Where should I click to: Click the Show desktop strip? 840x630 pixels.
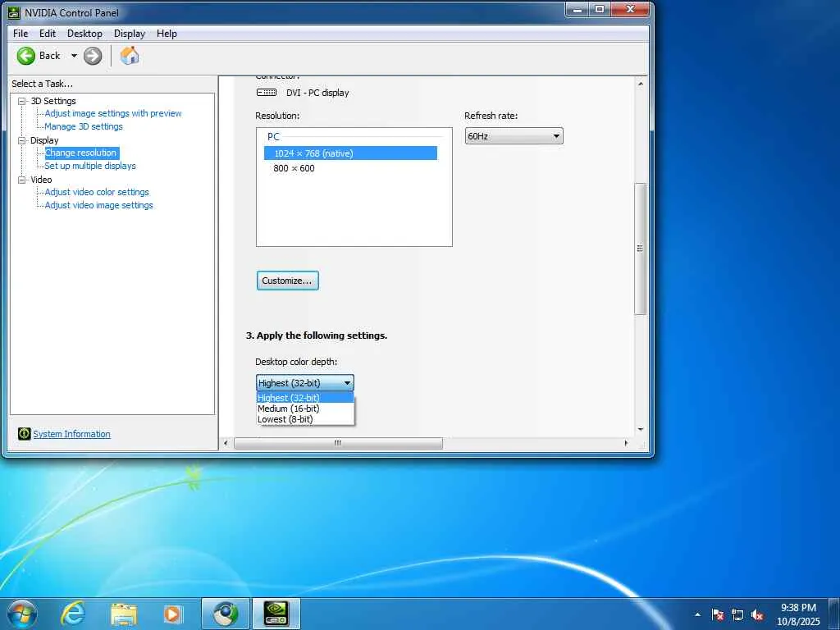[834, 614]
